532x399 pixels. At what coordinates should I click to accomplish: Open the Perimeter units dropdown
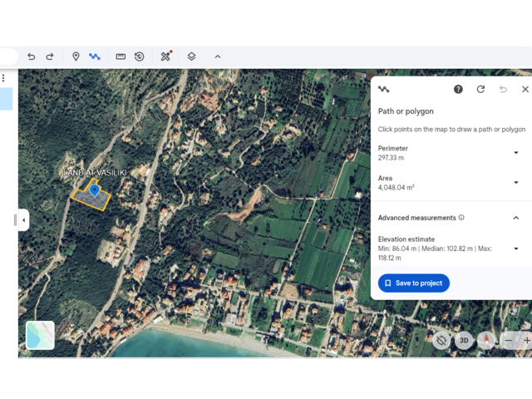click(x=515, y=153)
